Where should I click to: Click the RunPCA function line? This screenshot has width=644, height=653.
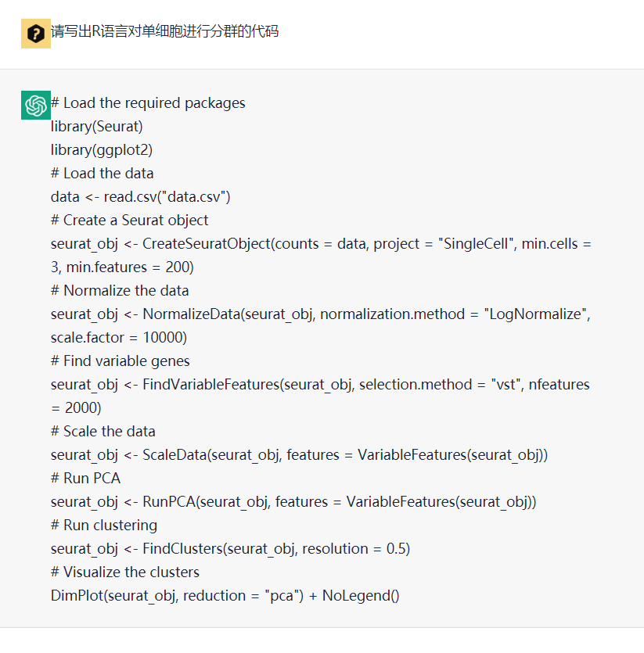[293, 501]
